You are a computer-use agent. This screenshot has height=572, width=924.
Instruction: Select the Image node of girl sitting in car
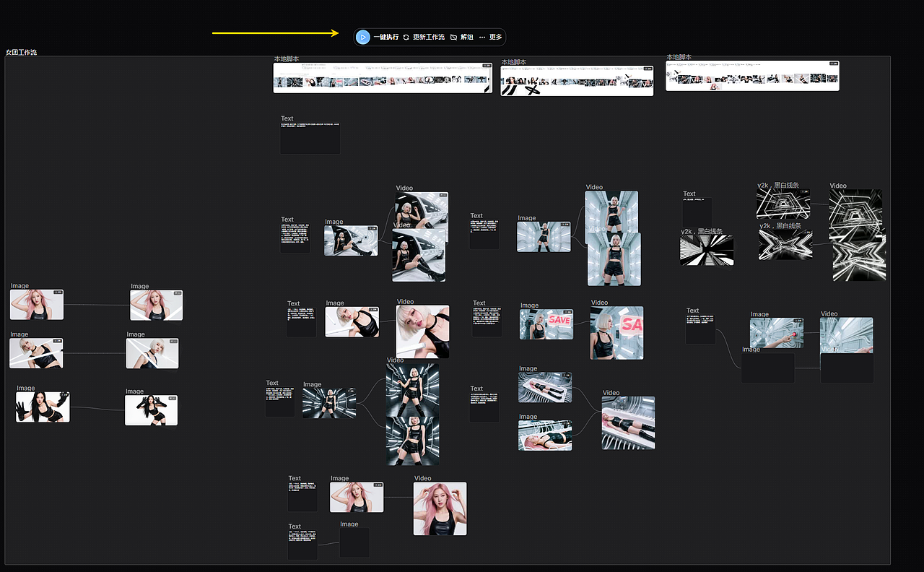[351, 240]
